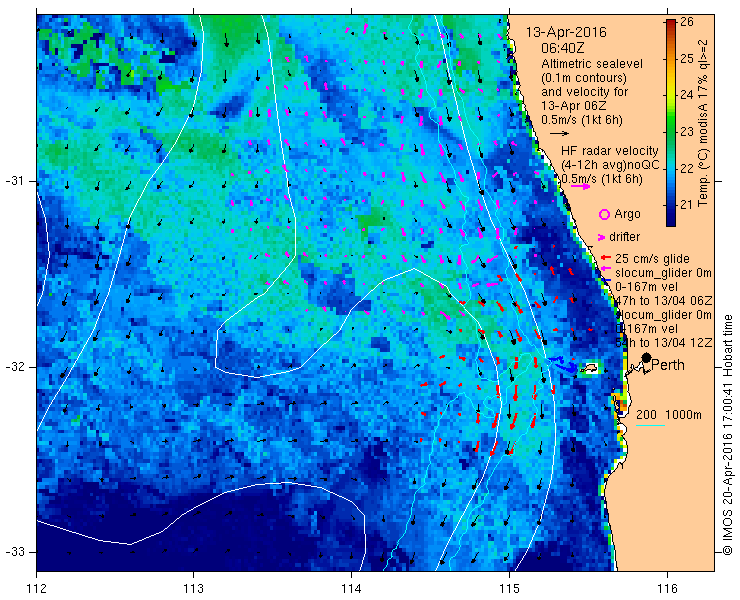740x600 pixels.
Task: Click the 'drifter' legend label
Action: [x=624, y=237]
